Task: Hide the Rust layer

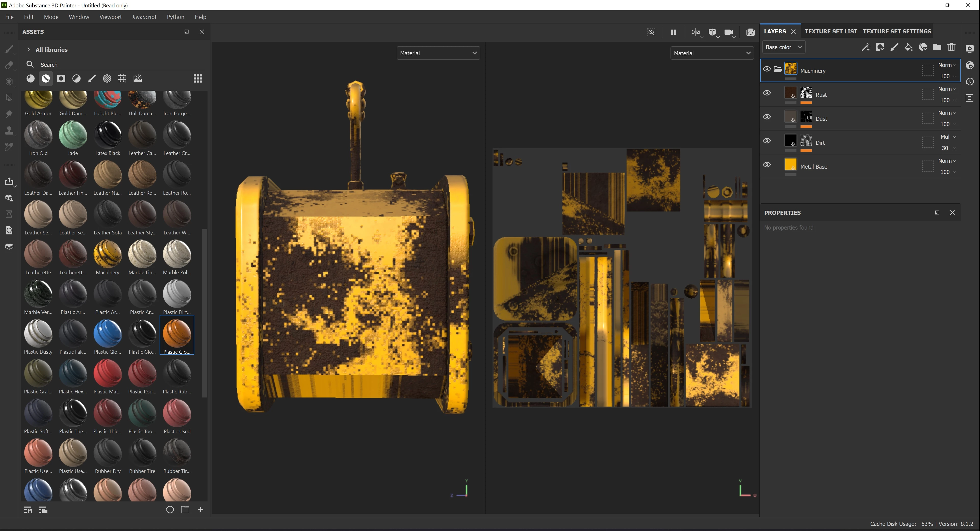Action: [767, 93]
